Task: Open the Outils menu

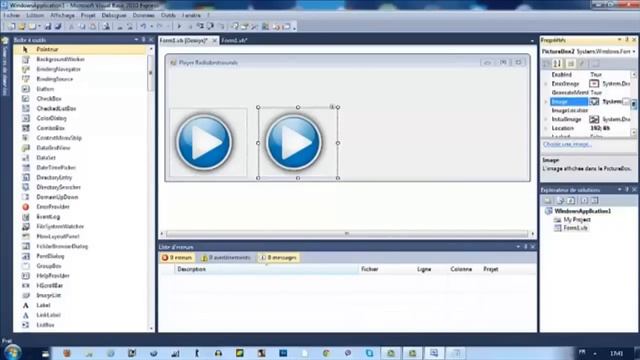Action: tap(168, 15)
